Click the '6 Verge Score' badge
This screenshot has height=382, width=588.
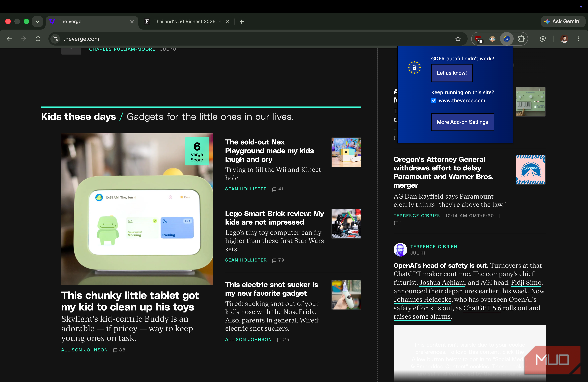pyautogui.click(x=197, y=151)
